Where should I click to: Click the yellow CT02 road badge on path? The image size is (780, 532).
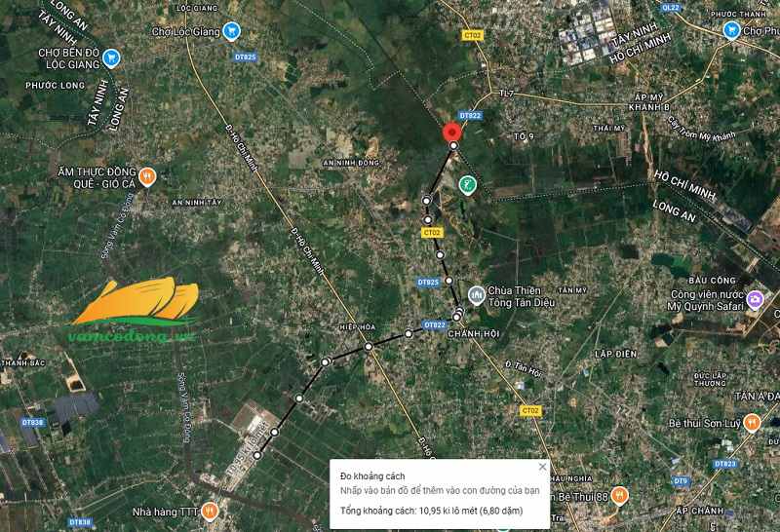pyautogui.click(x=432, y=232)
